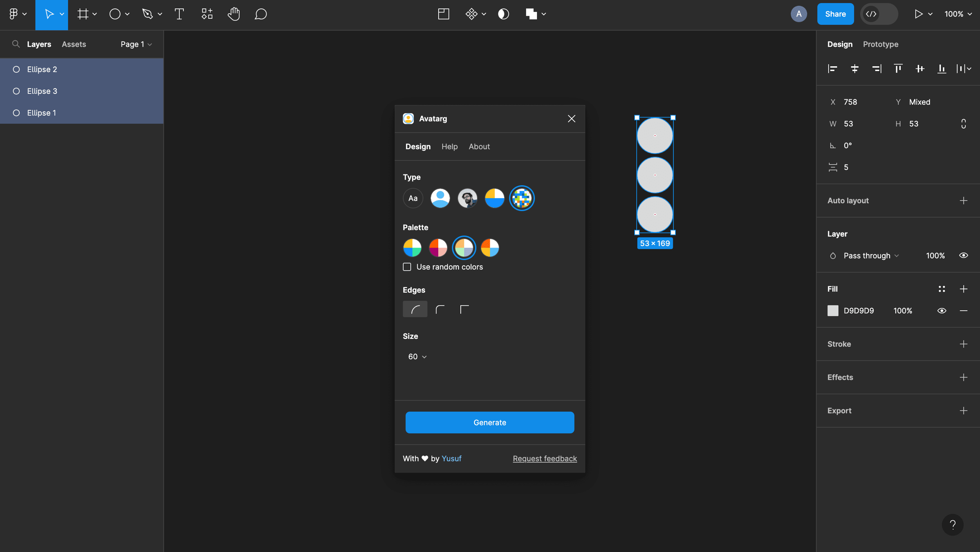Switch to the Prototype tab

pos(880,44)
